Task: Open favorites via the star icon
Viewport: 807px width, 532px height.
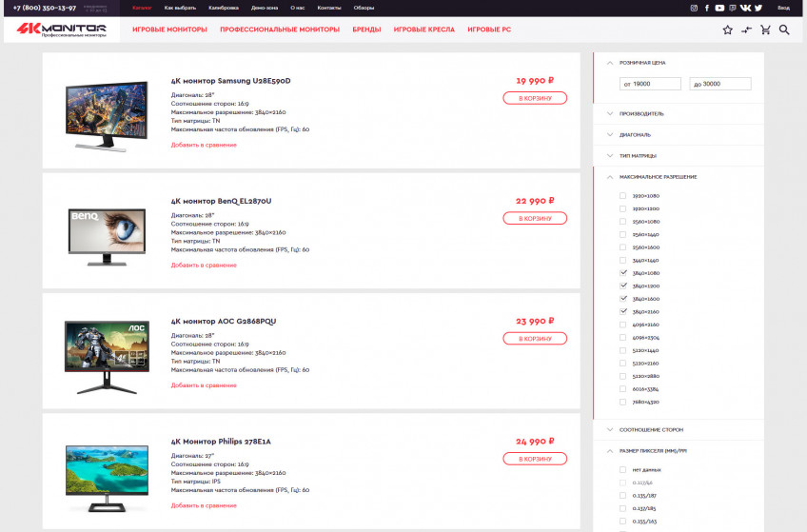Action: [727, 30]
